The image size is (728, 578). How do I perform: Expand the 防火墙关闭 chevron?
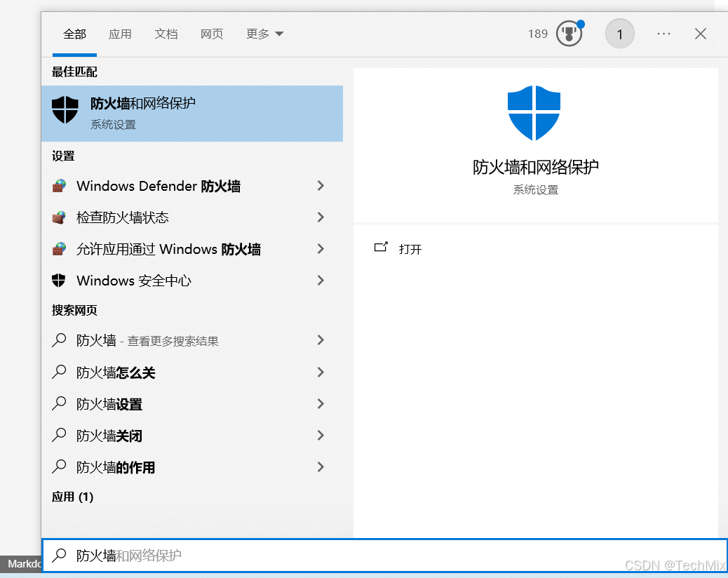coord(321,435)
